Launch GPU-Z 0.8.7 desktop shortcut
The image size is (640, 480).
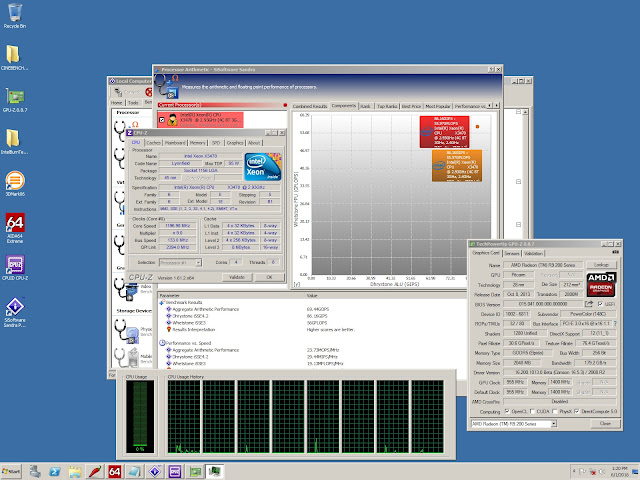(15, 100)
